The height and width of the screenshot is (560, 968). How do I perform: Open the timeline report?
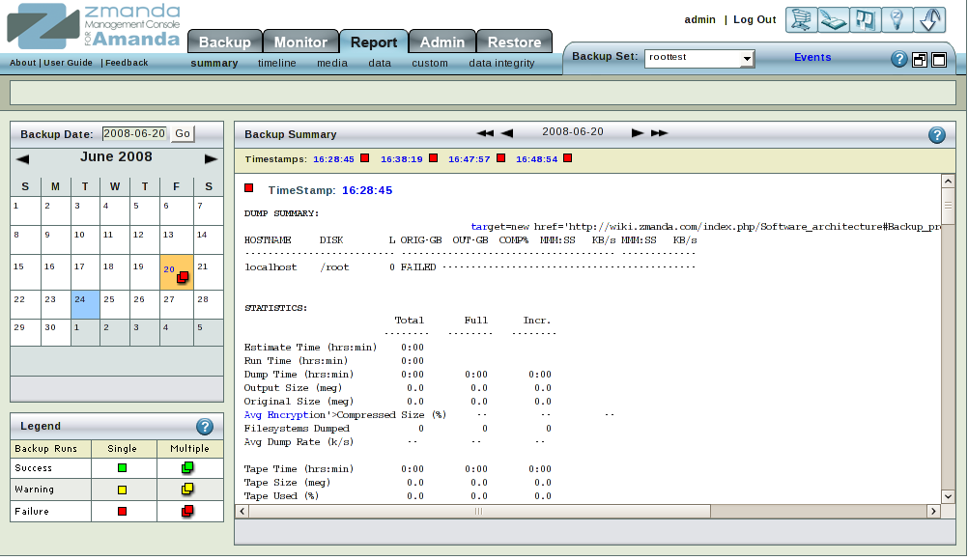point(276,63)
